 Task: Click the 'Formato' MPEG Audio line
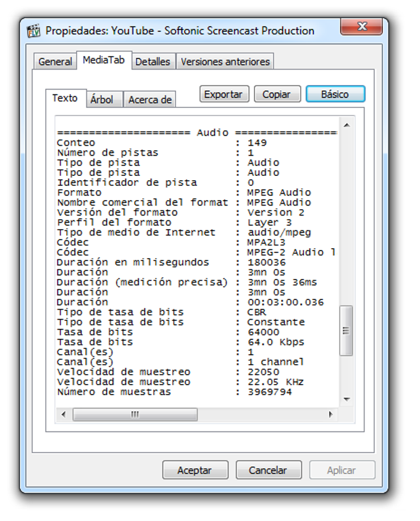(x=184, y=193)
